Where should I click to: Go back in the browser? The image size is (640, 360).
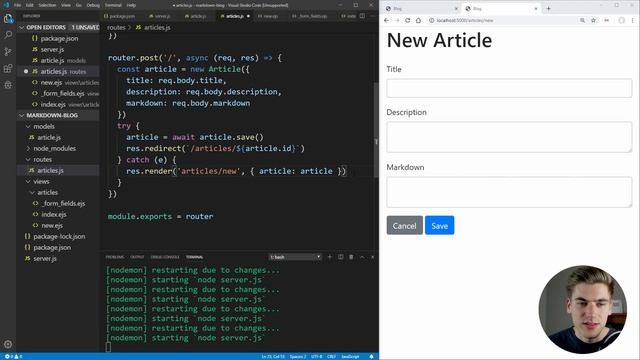387,20
